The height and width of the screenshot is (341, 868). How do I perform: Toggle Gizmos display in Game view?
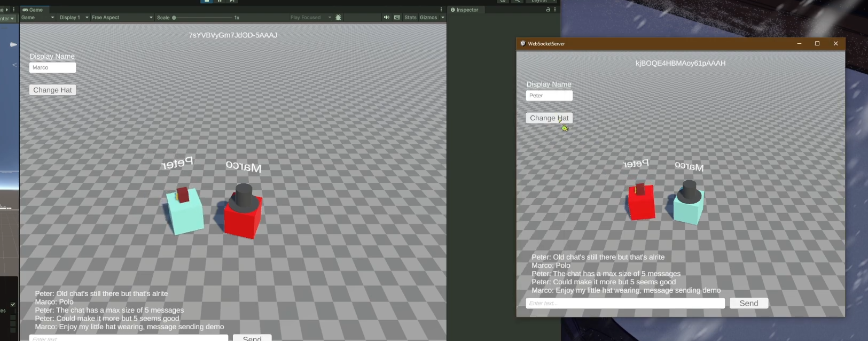coord(428,18)
